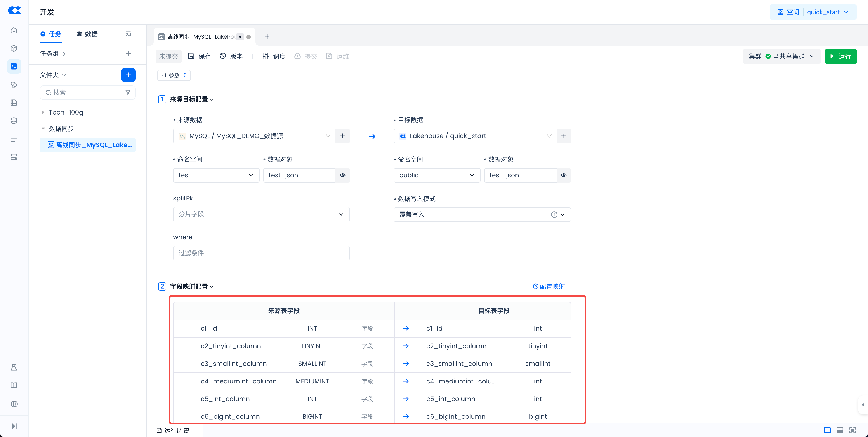
Task: Open the globe icon in sidebar
Action: (14, 404)
